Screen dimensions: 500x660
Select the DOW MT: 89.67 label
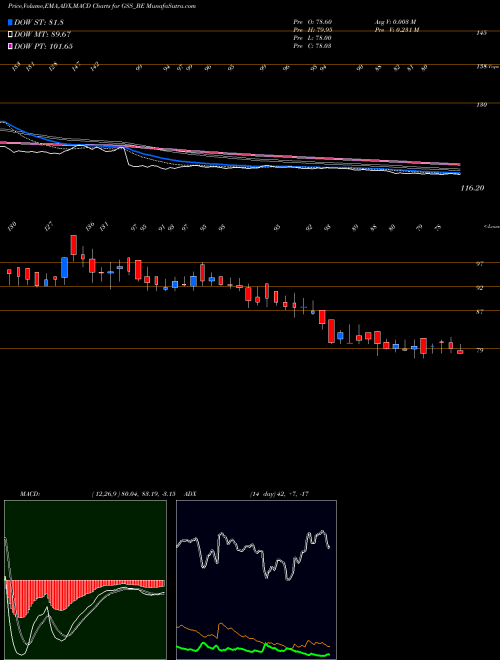coord(42,34)
